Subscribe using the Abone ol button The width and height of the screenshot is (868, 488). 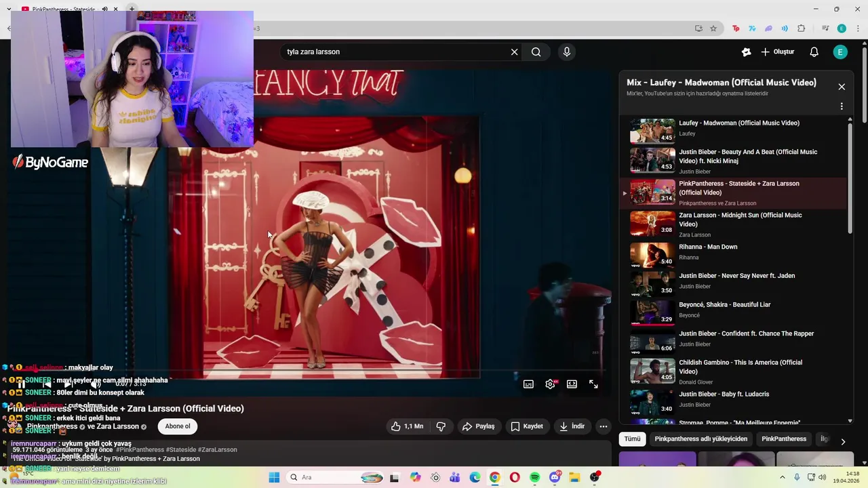coord(178,426)
